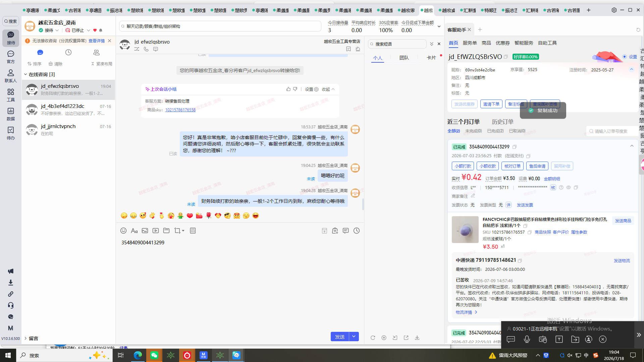Open the 待办 to-do list in sidebar
This screenshot has width=644, height=362.
click(x=11, y=133)
